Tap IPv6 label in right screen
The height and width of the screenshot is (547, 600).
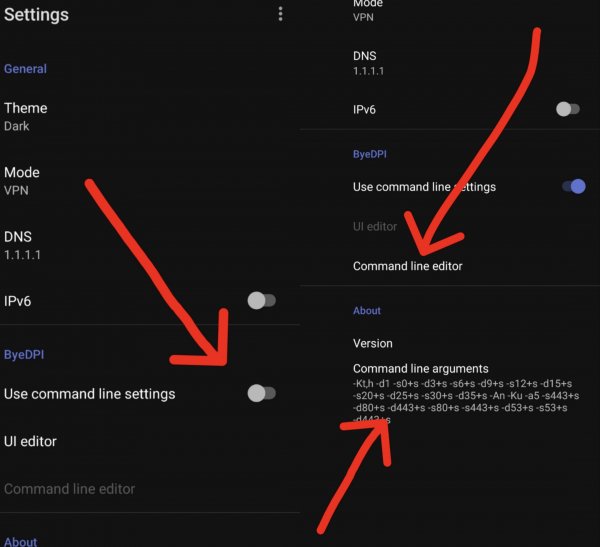tap(364, 109)
